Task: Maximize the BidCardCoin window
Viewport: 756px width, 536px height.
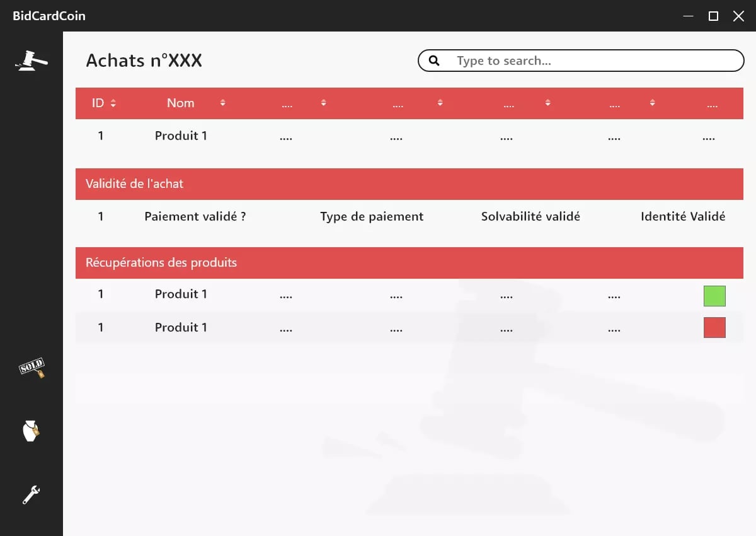Action: 713,16
